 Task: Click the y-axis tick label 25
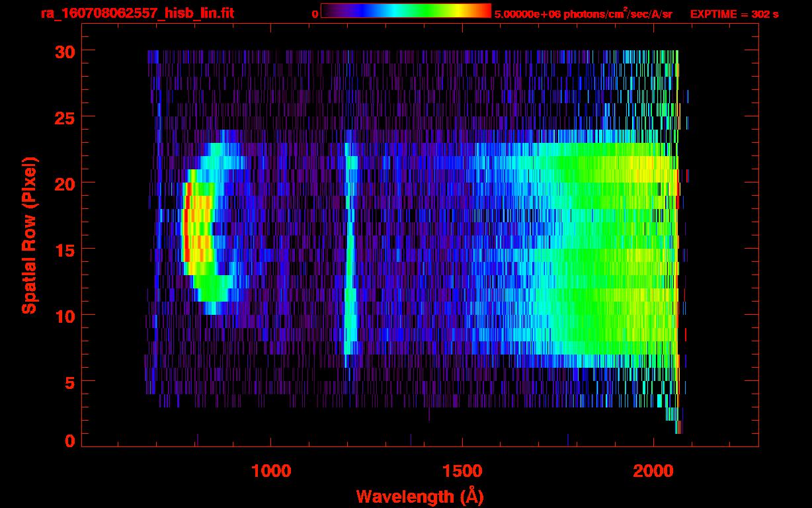click(x=63, y=117)
